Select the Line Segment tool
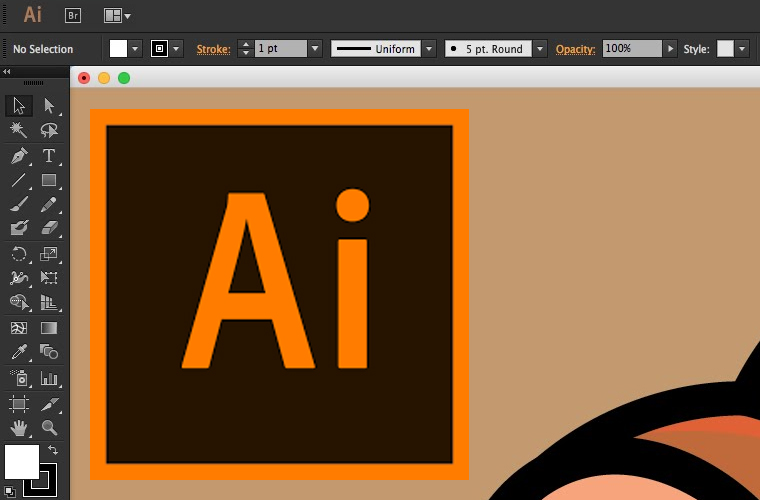 coord(19,180)
